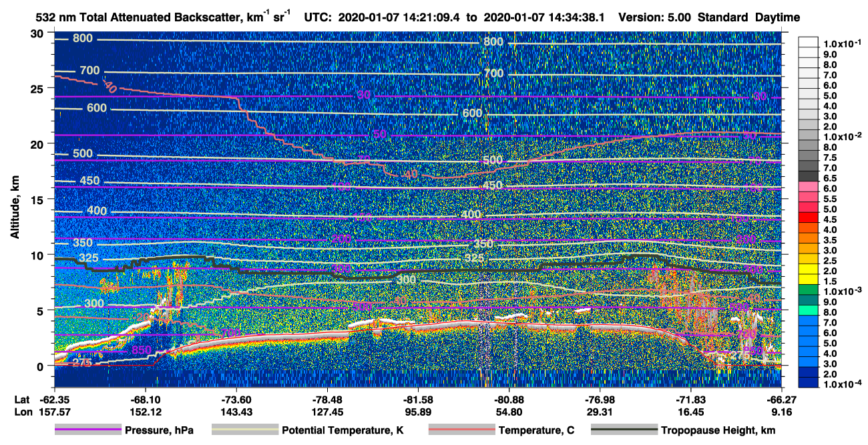Click the 'Temperature, C' legend label
This screenshot has height=445, width=868.
[x=536, y=430]
